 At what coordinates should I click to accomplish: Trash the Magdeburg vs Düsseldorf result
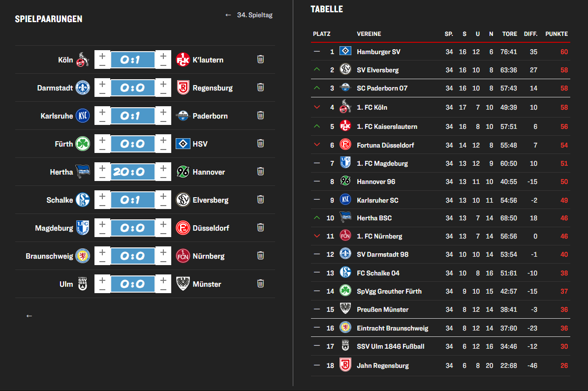[x=261, y=228]
